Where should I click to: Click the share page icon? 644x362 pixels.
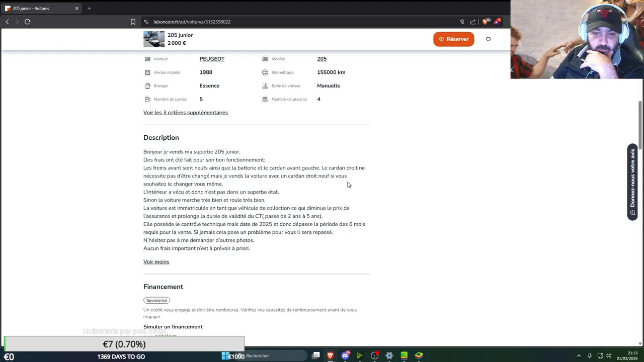(473, 22)
